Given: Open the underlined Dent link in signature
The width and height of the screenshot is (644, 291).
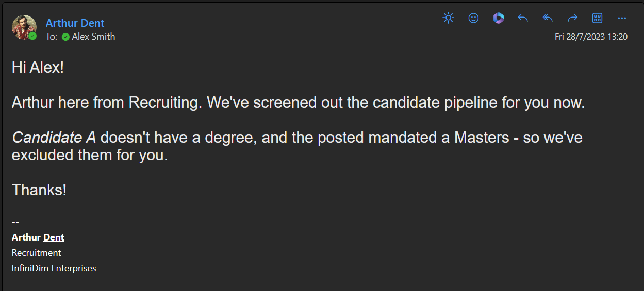Looking at the screenshot, I should click(54, 237).
